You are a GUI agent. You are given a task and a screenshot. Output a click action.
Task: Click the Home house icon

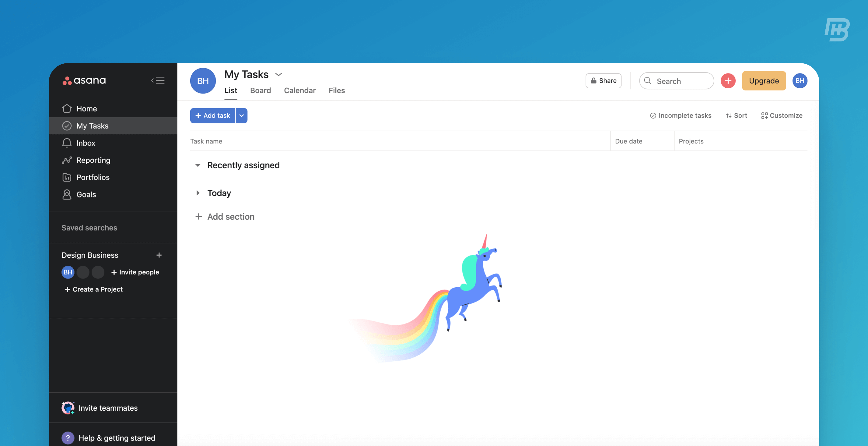click(x=67, y=108)
